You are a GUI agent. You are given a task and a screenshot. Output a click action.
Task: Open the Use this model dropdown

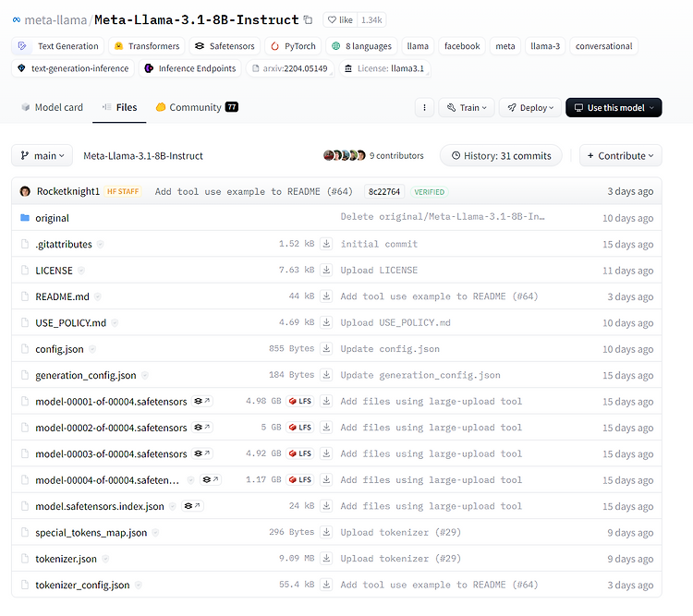tap(614, 107)
